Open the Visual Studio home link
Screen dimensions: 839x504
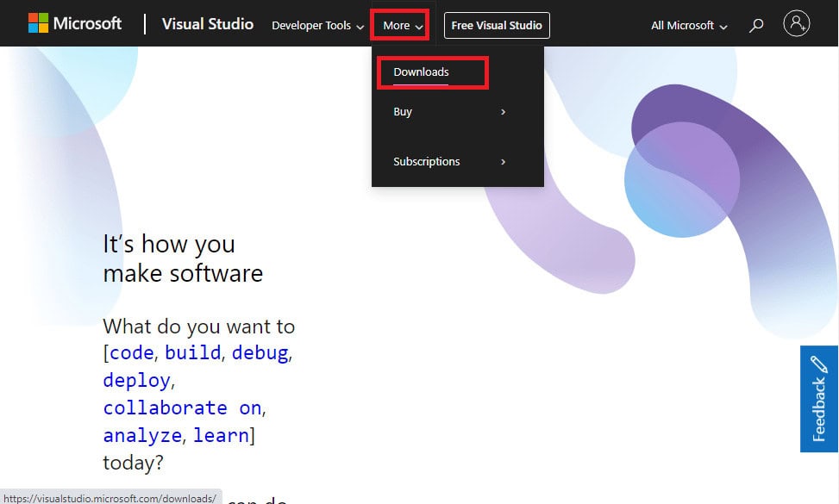click(208, 24)
